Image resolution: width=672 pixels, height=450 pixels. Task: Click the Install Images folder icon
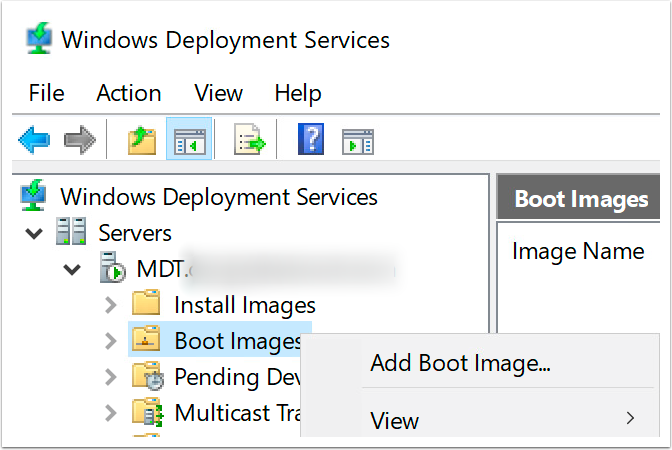[146, 303]
